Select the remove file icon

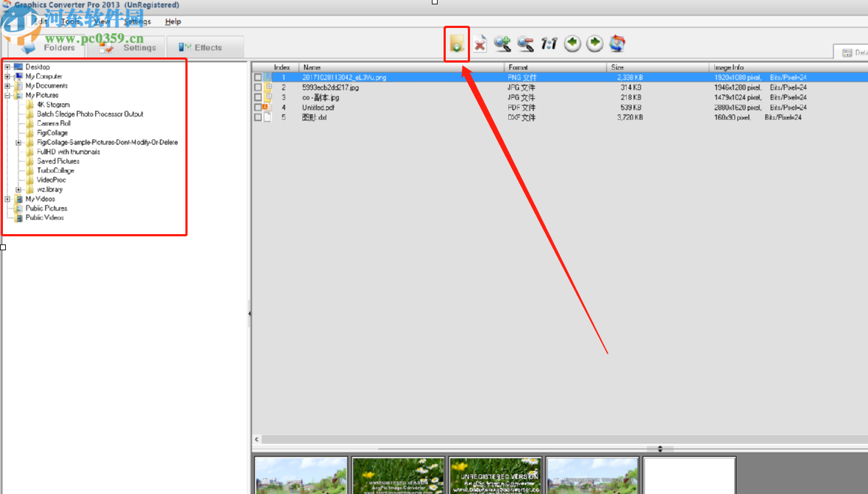click(x=480, y=43)
